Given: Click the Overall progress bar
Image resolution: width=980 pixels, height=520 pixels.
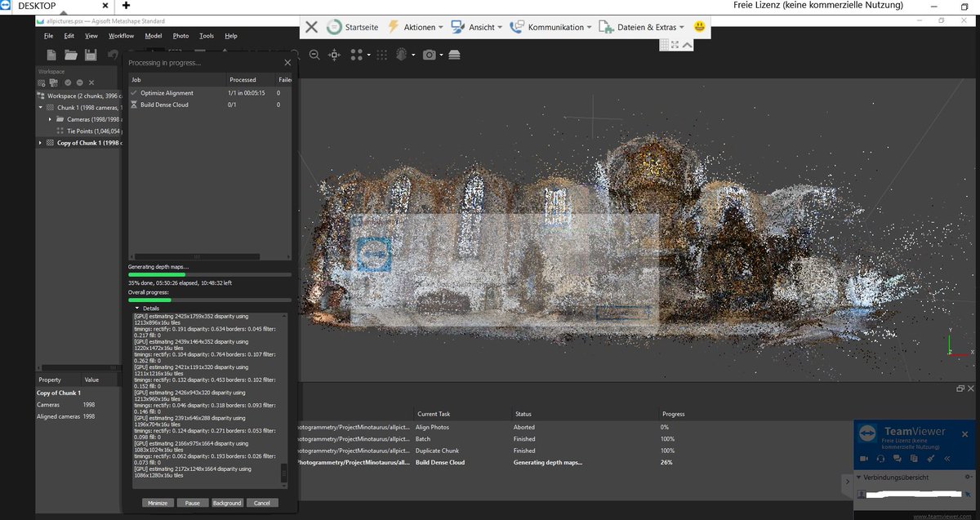Looking at the screenshot, I should (x=209, y=300).
